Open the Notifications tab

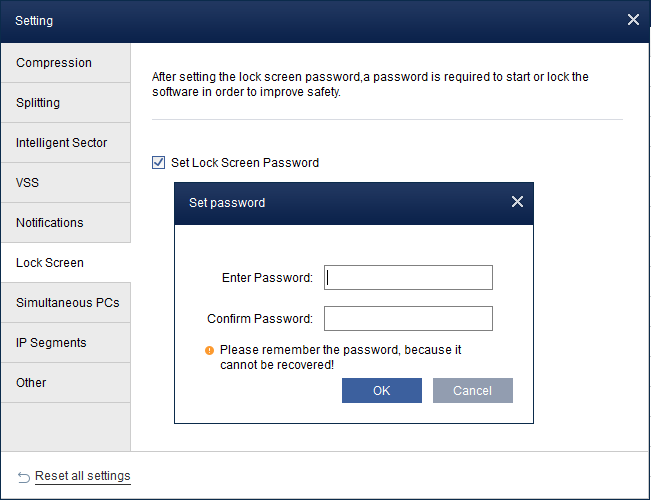click(65, 223)
